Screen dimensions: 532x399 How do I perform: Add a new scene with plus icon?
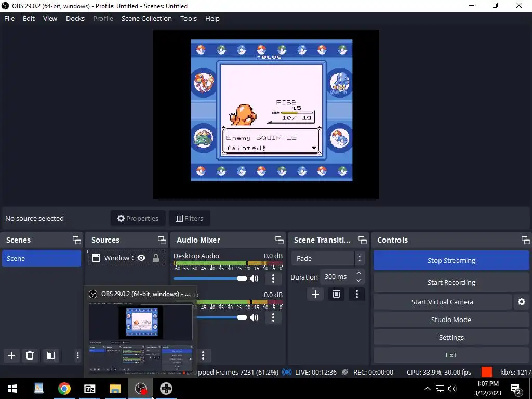pos(11,355)
